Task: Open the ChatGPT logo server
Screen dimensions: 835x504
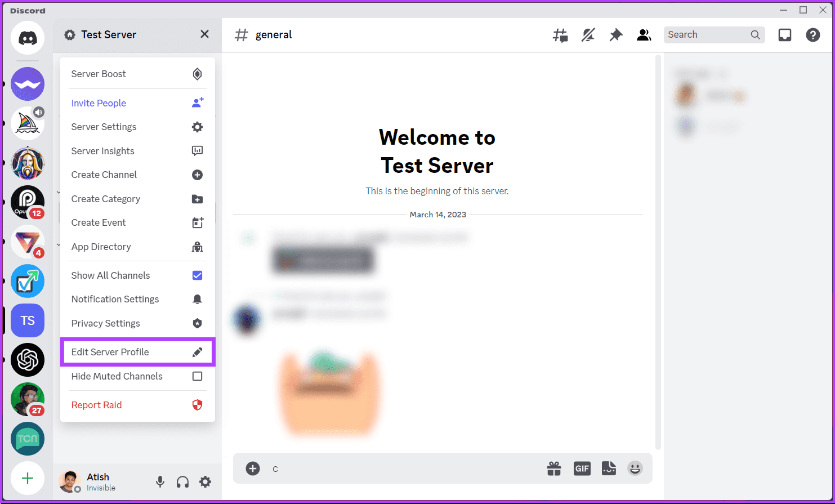Action: click(28, 360)
